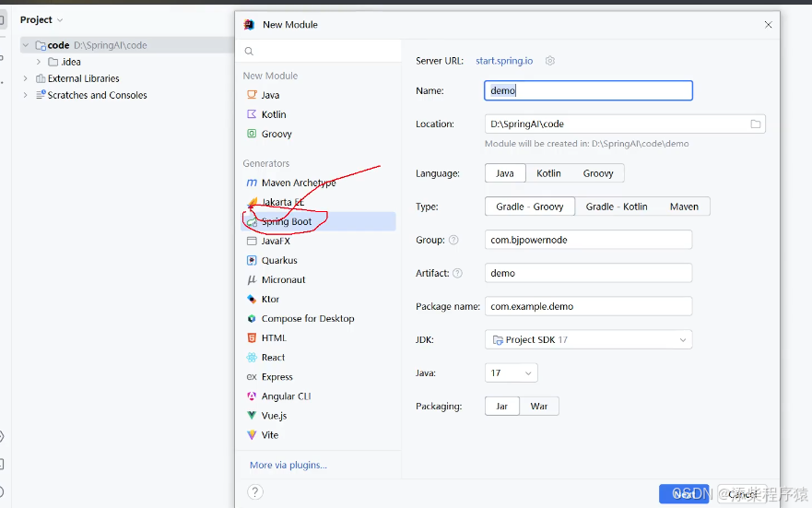Show help for Artifact field
Screen dimensions: 812x508
tap(457, 273)
